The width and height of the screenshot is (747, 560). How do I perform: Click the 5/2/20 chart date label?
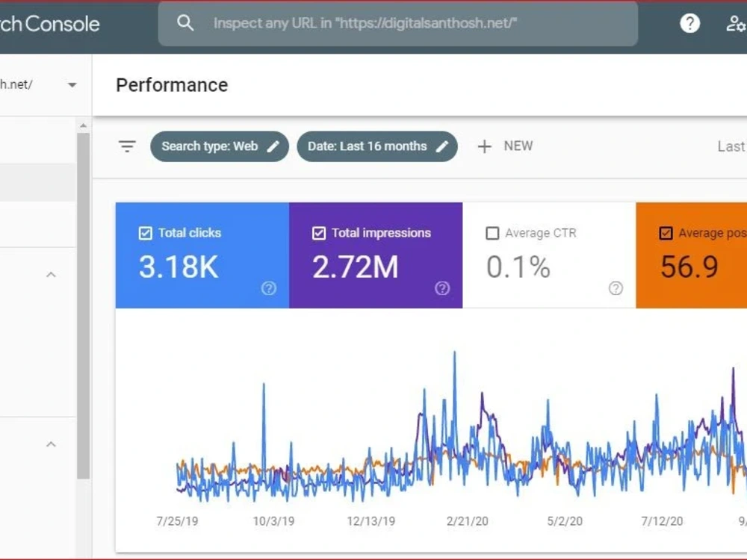pyautogui.click(x=565, y=521)
